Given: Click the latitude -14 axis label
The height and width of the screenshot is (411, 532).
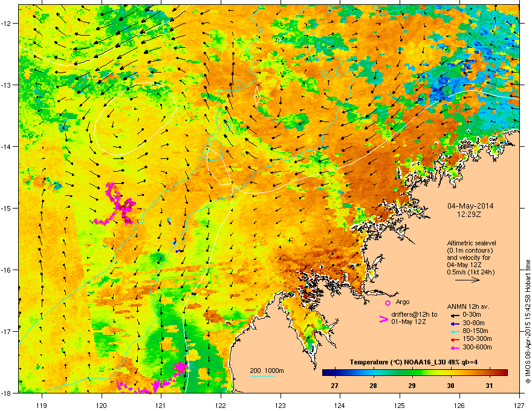Looking at the screenshot, I should (x=6, y=146).
